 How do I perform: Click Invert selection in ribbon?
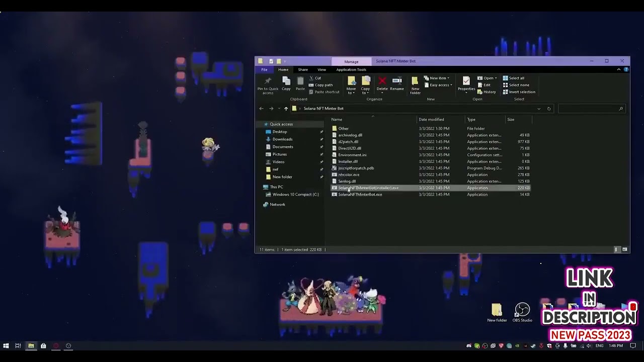519,92
